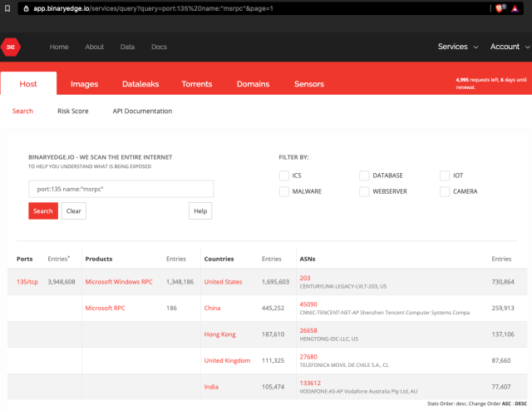
Task: Open the About navigation link
Action: [94, 47]
